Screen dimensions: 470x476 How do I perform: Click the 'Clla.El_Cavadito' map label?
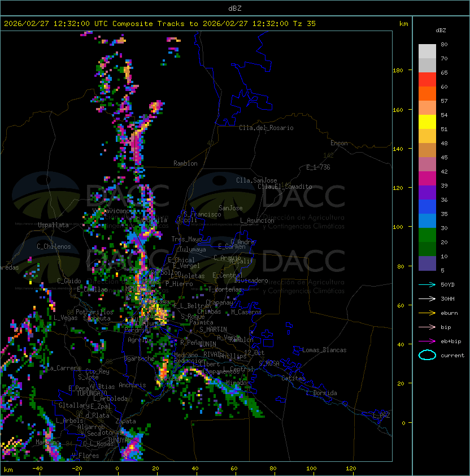[x=285, y=187]
